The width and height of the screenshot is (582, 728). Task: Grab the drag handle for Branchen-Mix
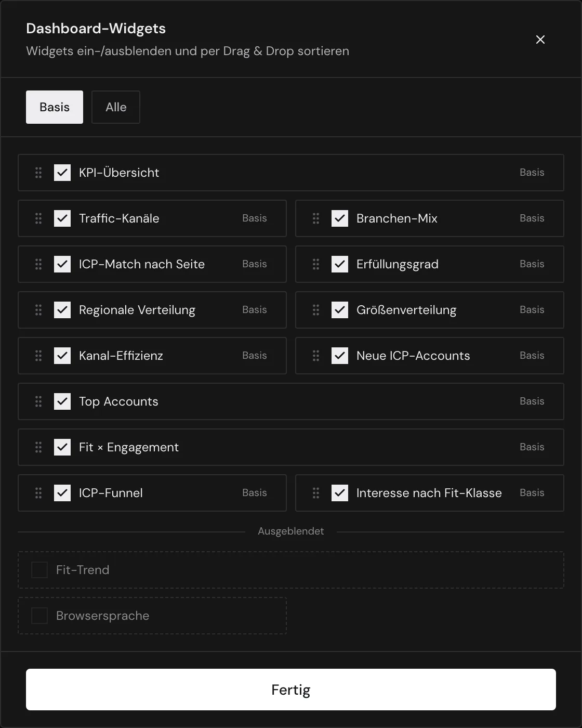pyautogui.click(x=316, y=218)
